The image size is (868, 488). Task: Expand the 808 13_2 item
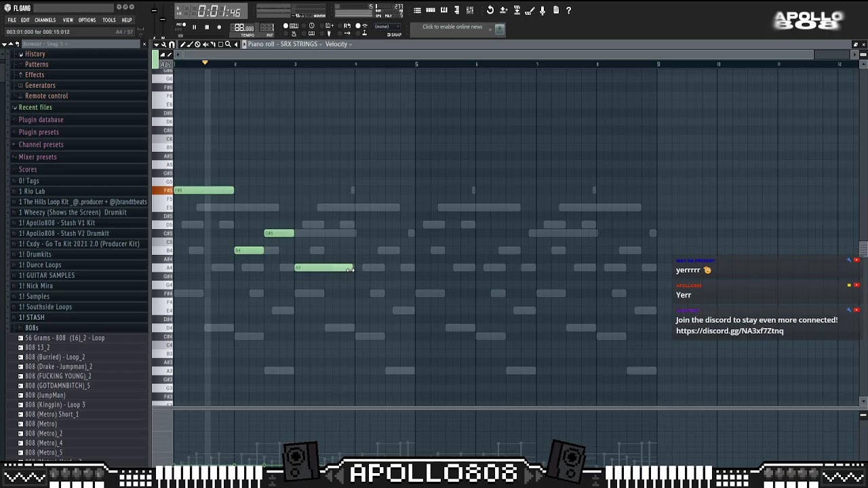click(x=37, y=347)
